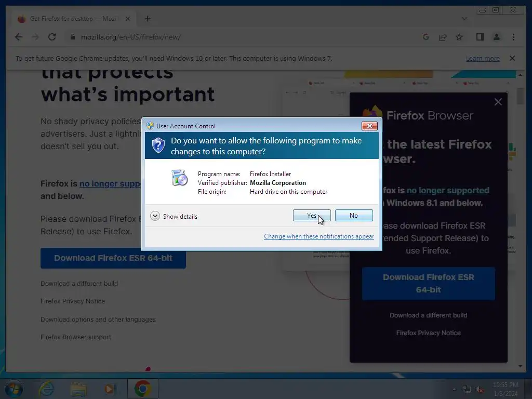532x399 pixels.
Task: Click the page vertical scrollbar thumb
Action: 520,96
